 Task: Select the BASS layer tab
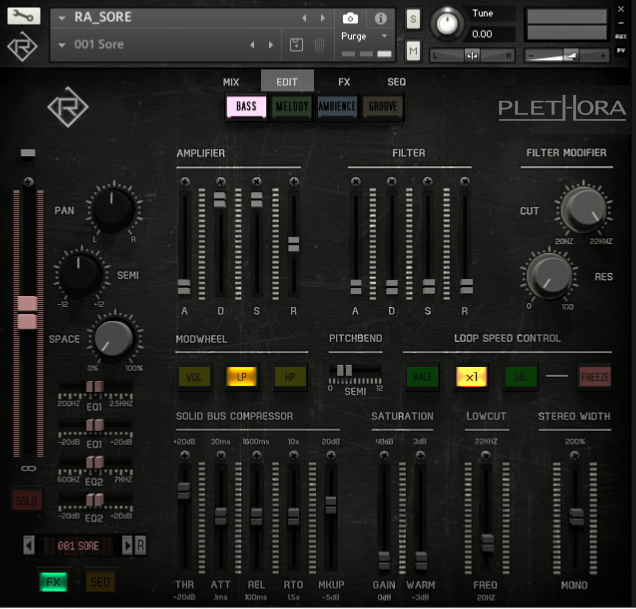246,107
